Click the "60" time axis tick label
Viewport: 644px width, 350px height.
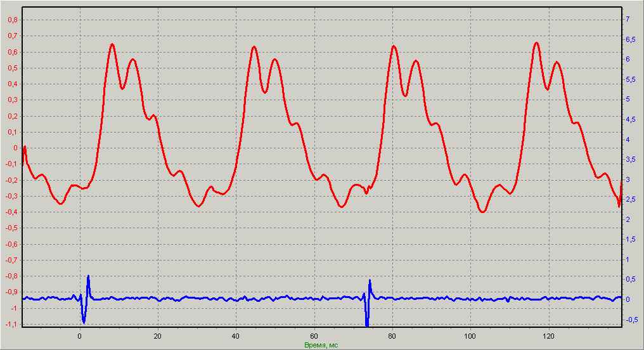(x=314, y=335)
